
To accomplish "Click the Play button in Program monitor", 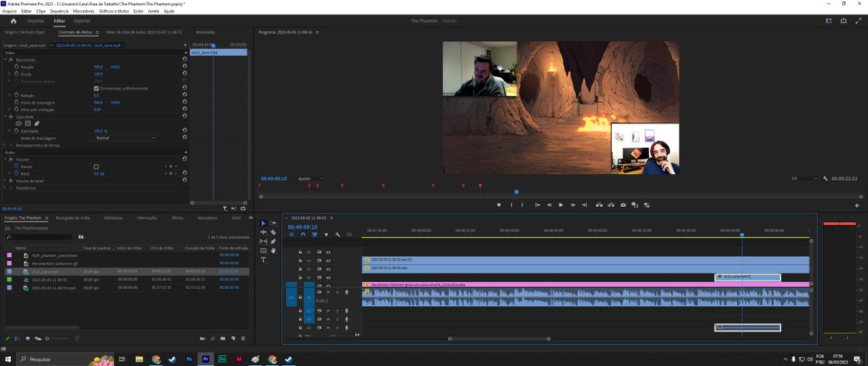I will point(561,205).
